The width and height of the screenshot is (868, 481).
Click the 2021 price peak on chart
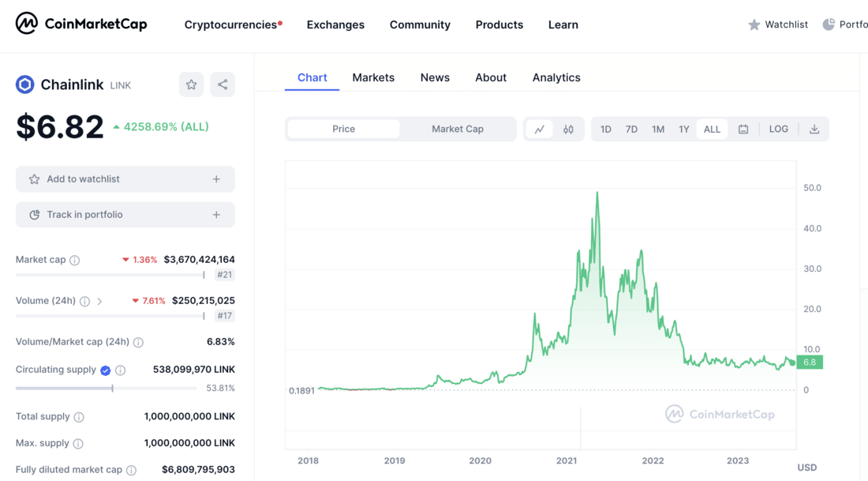coord(597,193)
